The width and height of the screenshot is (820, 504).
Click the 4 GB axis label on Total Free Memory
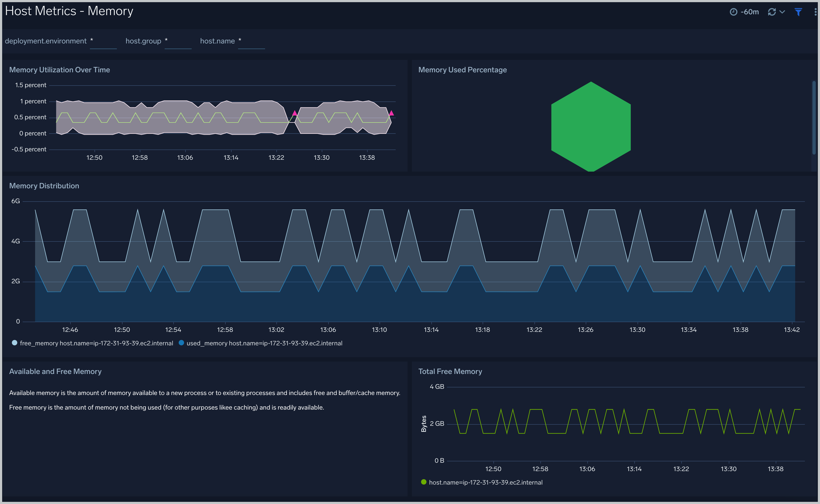437,387
